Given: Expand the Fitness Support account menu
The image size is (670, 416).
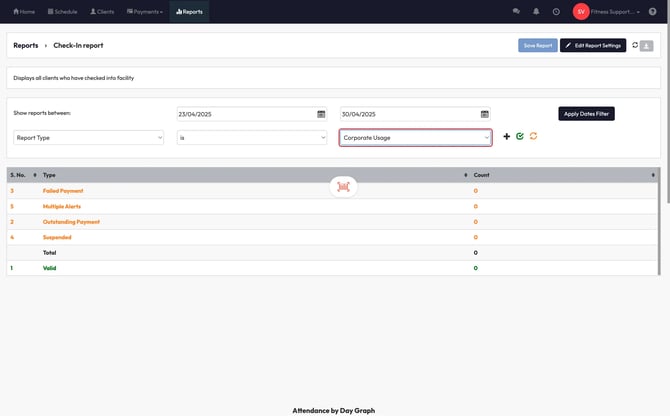Looking at the screenshot, I should (614, 11).
